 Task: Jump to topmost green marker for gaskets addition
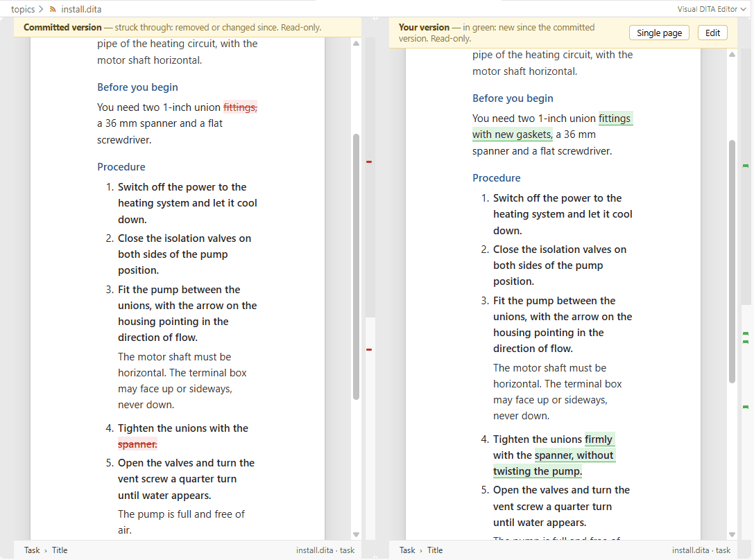click(746, 166)
